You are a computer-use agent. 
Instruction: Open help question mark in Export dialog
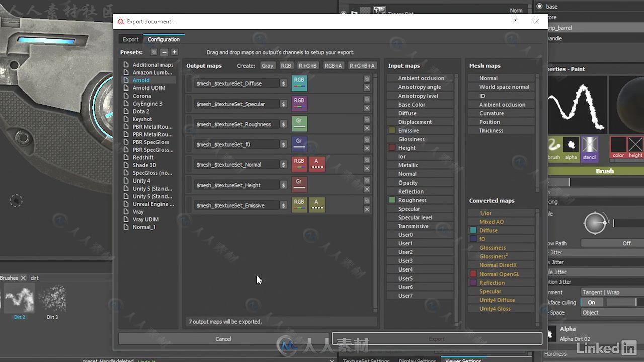click(515, 21)
